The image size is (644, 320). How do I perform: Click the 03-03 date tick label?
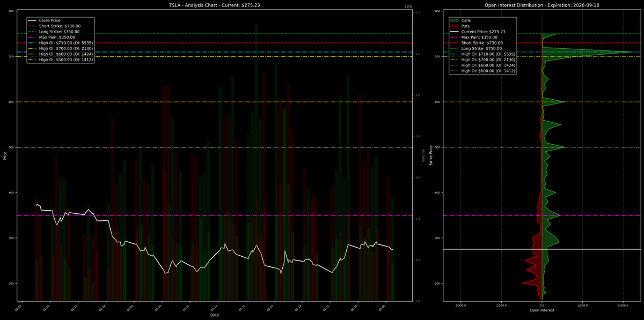(131, 307)
